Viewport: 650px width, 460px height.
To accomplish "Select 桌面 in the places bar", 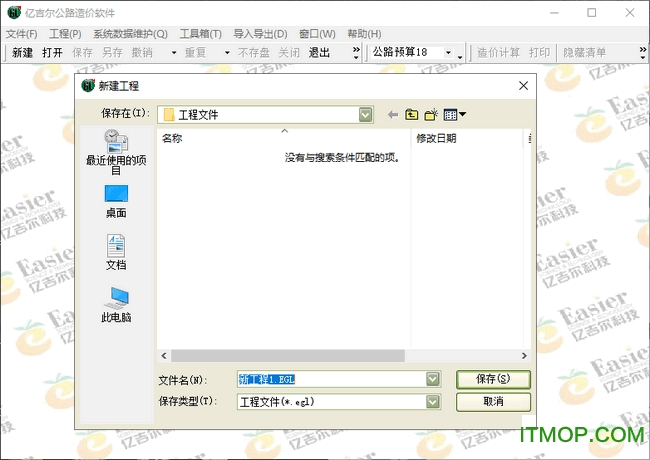I will point(116,202).
